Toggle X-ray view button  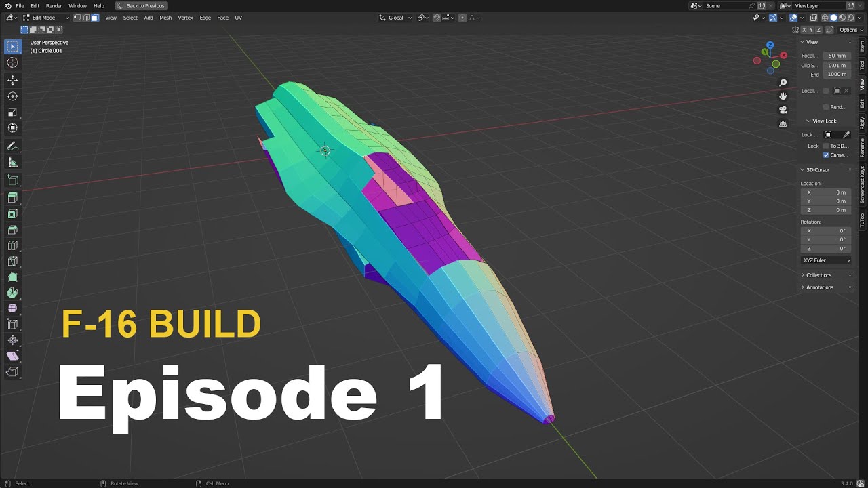815,18
